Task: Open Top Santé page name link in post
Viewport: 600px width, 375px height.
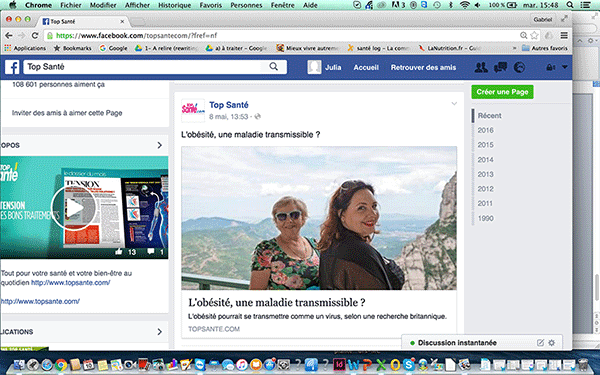Action: pyautogui.click(x=229, y=105)
